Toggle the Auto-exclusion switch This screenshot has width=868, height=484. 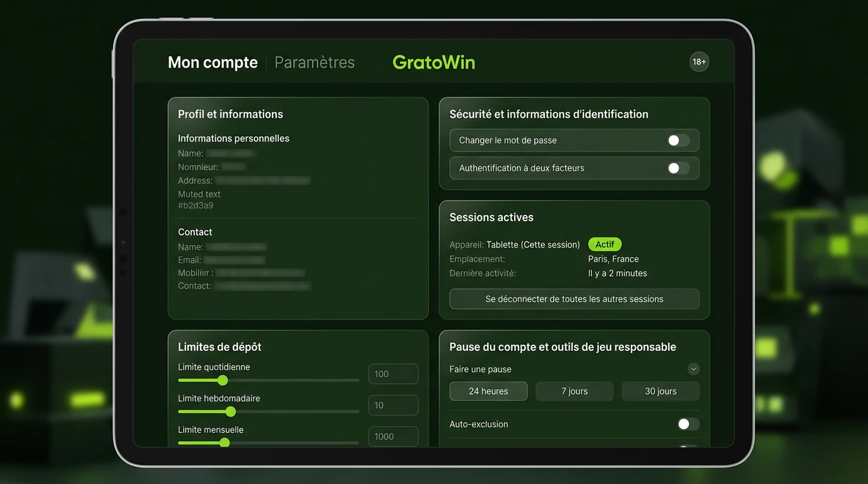[x=688, y=424]
